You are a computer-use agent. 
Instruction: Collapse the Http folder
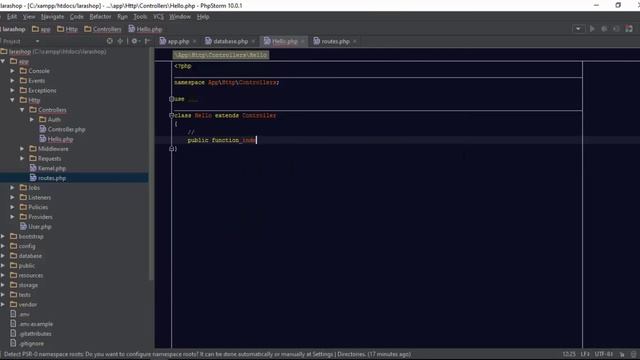12,100
